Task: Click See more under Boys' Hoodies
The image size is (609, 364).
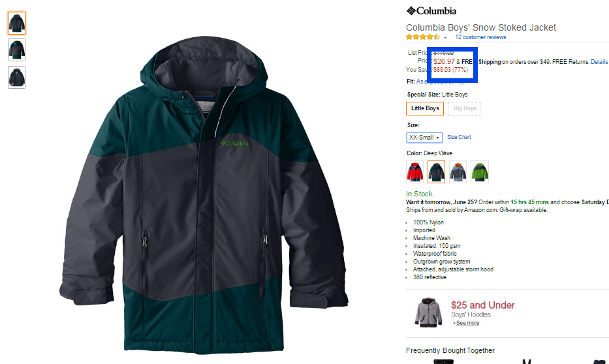Action: click(467, 323)
